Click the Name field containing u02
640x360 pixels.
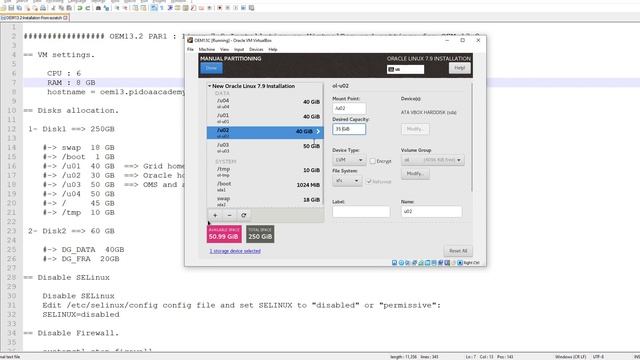pos(431,211)
